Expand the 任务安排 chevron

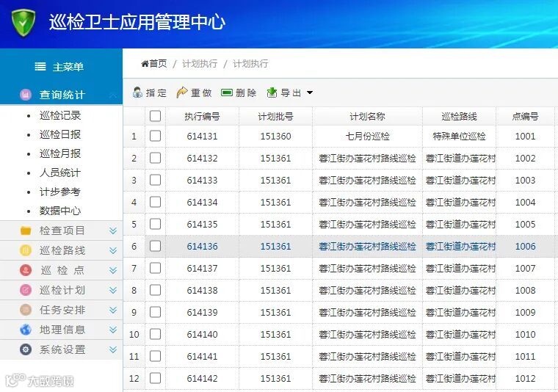coord(113,310)
